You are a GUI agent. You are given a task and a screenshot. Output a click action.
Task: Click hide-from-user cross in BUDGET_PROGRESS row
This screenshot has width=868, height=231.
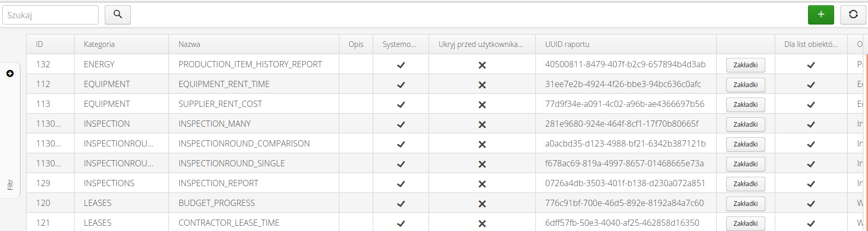[x=482, y=204]
